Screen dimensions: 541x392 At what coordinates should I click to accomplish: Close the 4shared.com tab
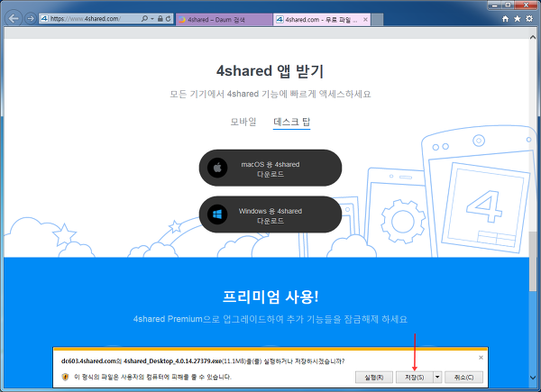click(365, 20)
